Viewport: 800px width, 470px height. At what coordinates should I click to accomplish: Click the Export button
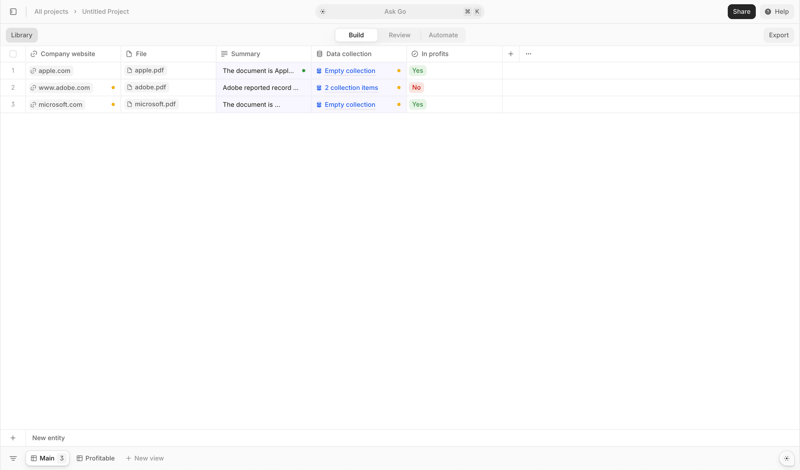[779, 35]
